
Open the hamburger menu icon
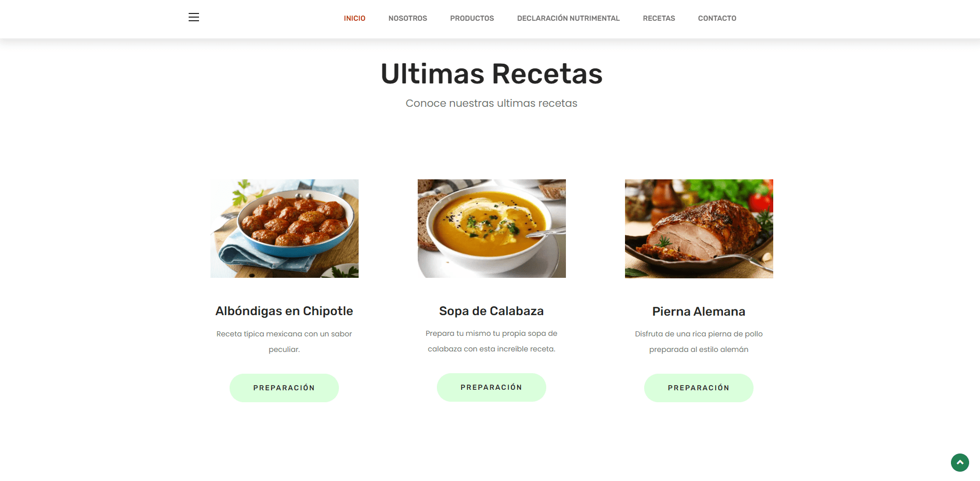194,18
